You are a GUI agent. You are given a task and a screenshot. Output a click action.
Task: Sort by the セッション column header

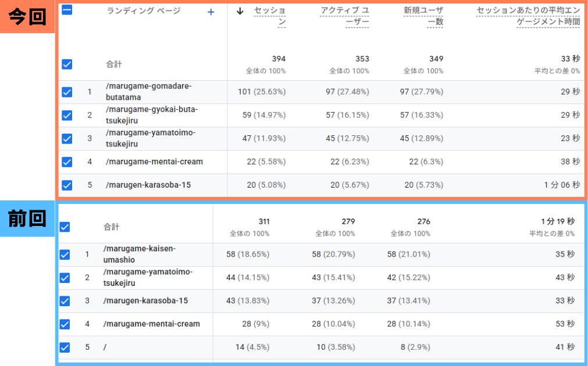tap(270, 16)
